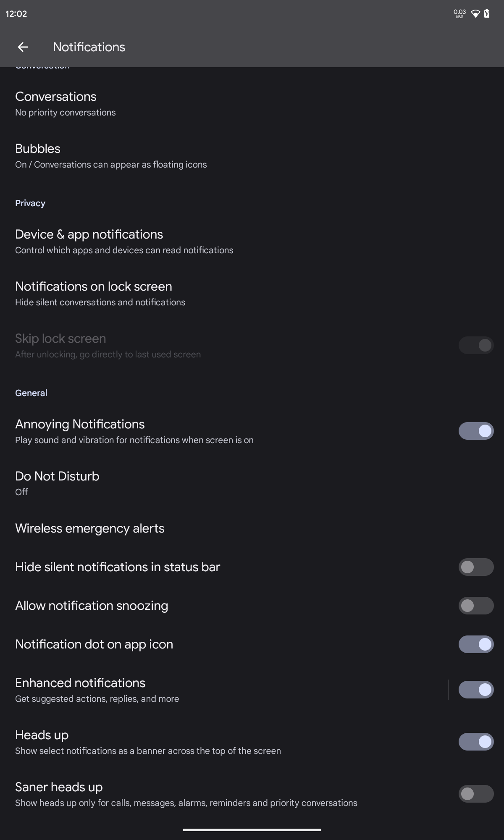Disable the Heads up switch
This screenshot has width=504, height=840.
pyautogui.click(x=476, y=742)
